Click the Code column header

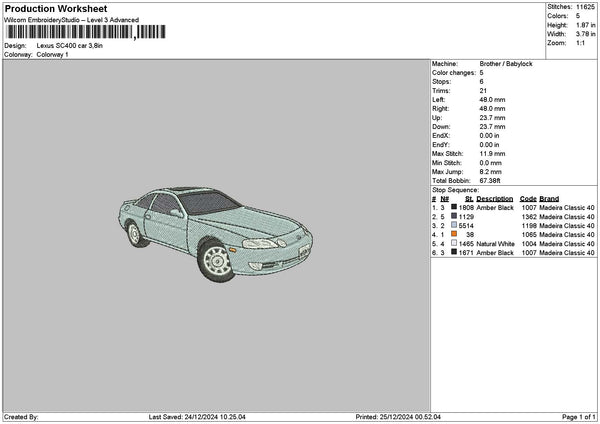528,198
